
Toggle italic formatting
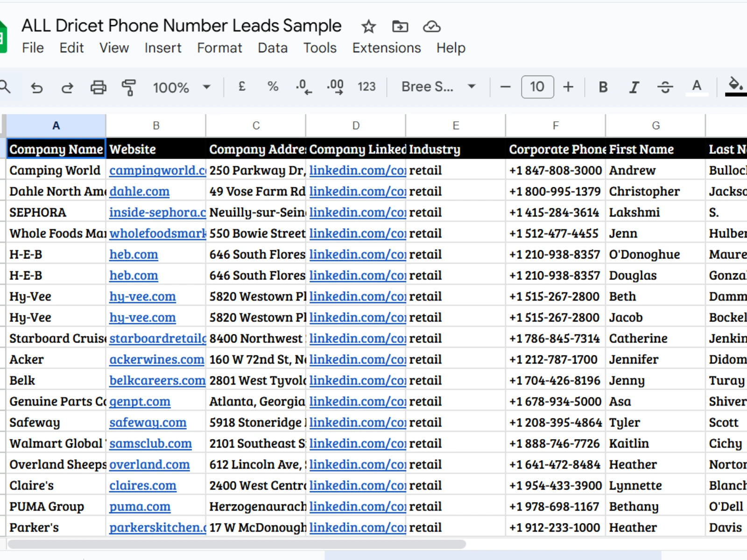(634, 87)
